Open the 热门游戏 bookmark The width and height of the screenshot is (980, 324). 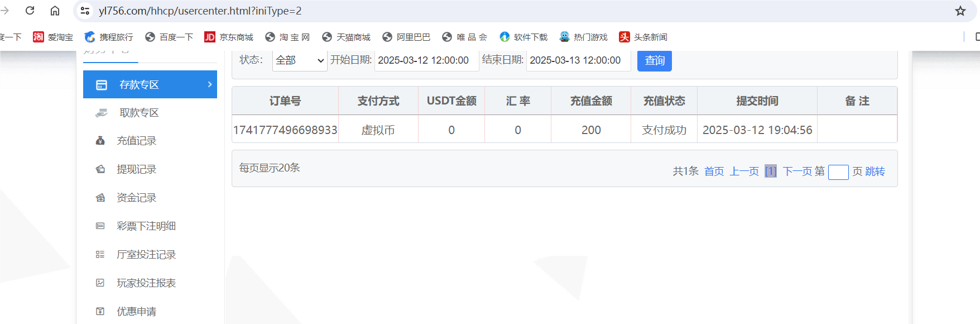(x=583, y=37)
